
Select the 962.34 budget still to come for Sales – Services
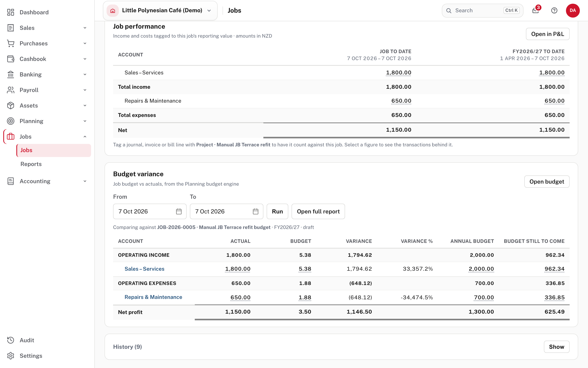tap(555, 269)
